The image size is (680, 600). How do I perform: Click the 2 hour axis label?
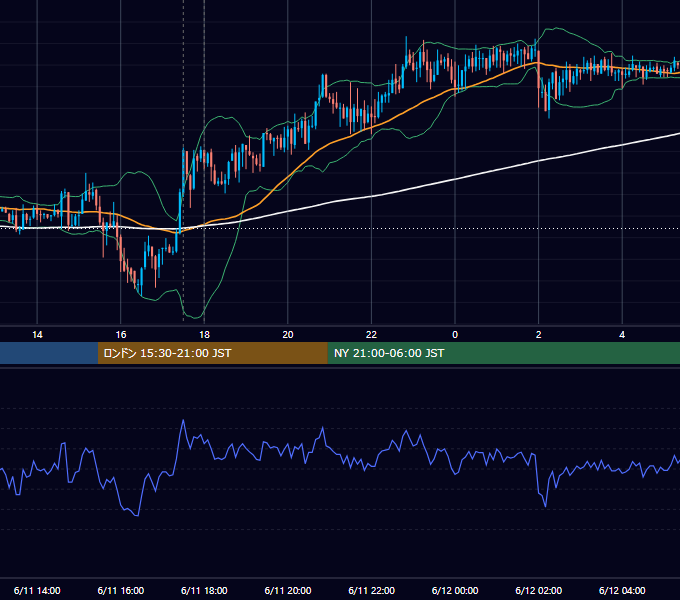(539, 335)
